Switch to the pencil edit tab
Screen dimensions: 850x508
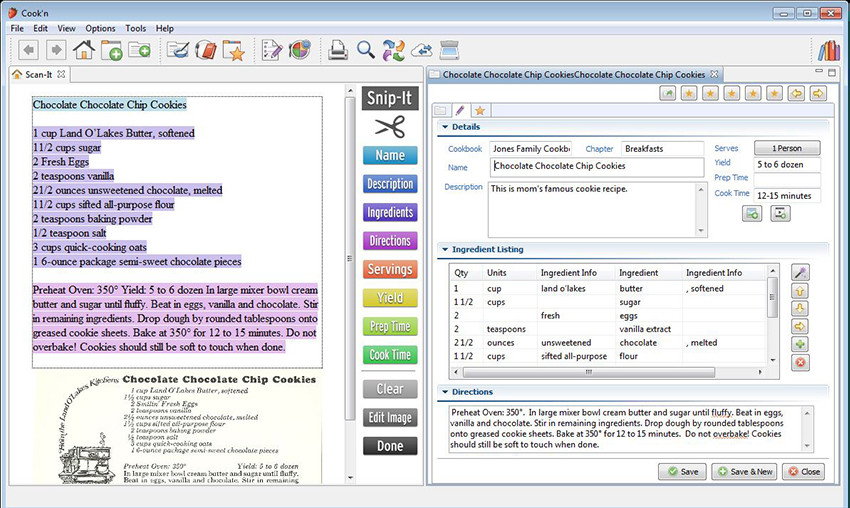[460, 111]
